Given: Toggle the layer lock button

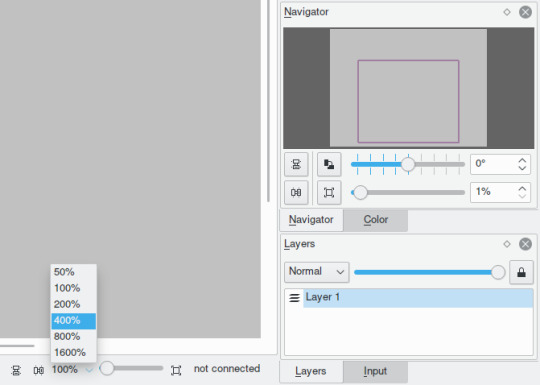Looking at the screenshot, I should point(521,272).
